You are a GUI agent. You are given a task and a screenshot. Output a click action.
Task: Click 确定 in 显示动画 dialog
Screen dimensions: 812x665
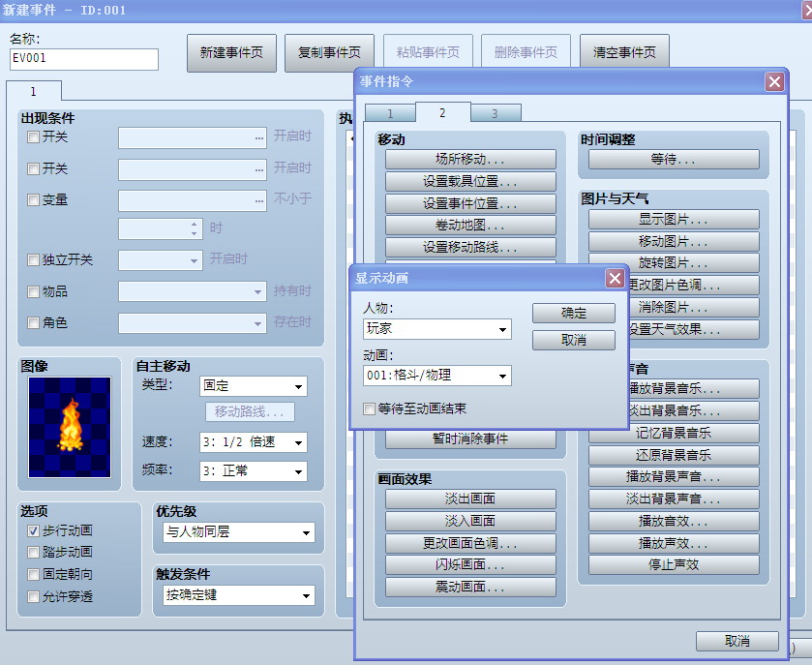pyautogui.click(x=574, y=313)
